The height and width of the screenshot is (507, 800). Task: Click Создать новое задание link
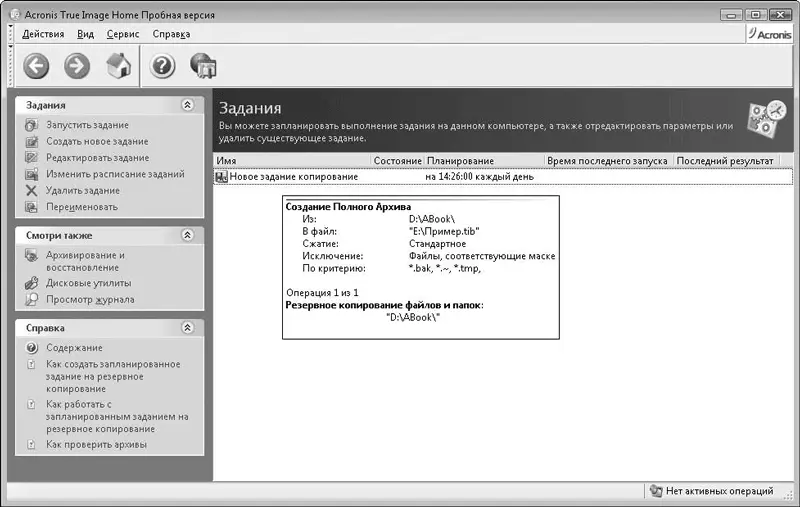97,141
